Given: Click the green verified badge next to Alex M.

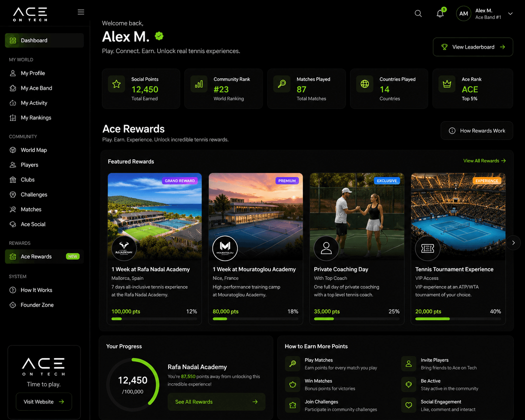Looking at the screenshot, I should (159, 36).
